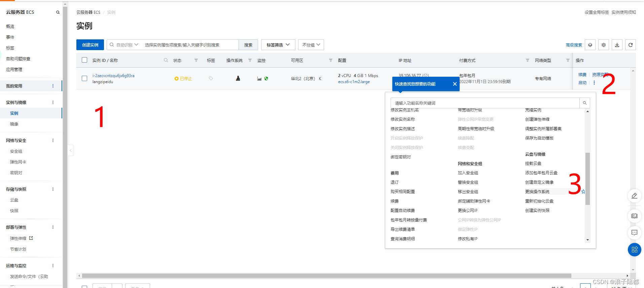Screen dimensions: 644x288
Task: Select Attach Disk in the popup
Action: (533, 164)
